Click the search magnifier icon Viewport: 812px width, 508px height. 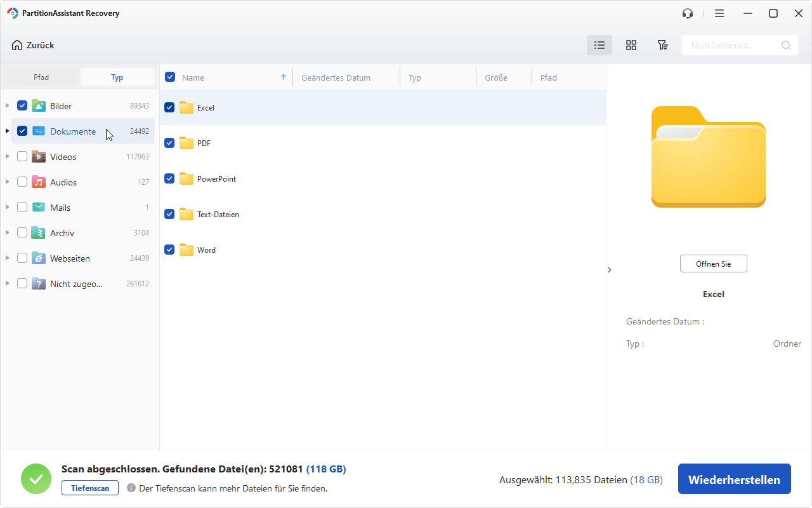point(786,46)
